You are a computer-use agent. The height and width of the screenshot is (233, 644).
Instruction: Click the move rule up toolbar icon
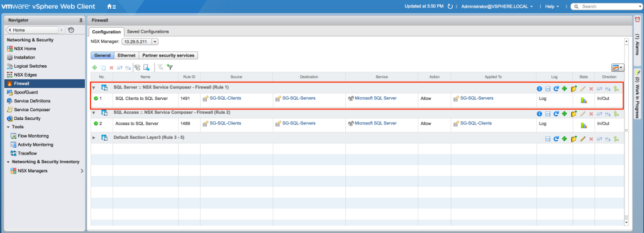pos(120,68)
